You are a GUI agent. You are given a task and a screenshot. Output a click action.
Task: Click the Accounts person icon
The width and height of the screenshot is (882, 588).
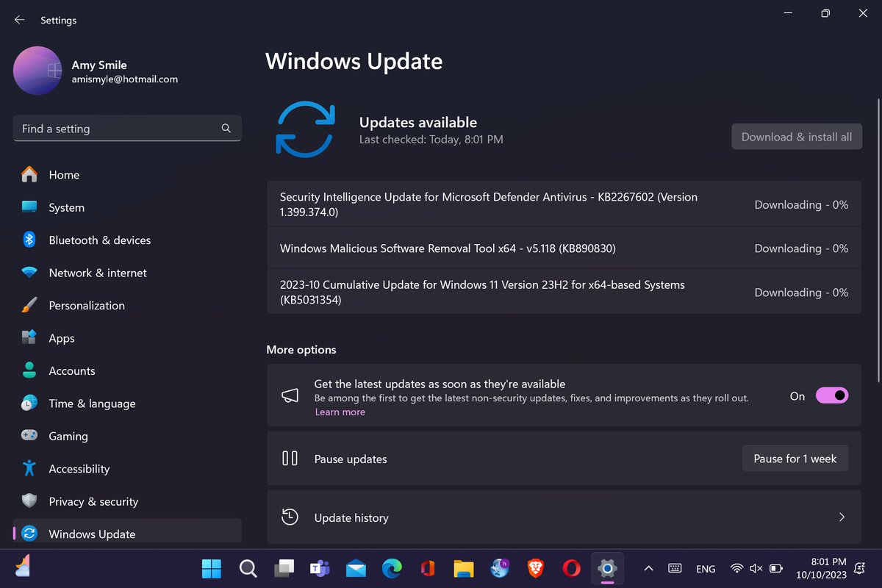[29, 370]
